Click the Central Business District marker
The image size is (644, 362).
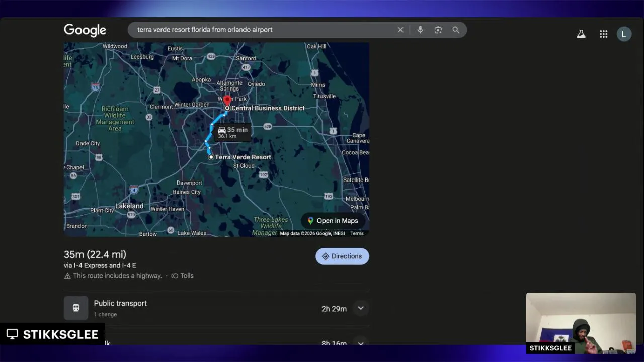click(x=227, y=108)
